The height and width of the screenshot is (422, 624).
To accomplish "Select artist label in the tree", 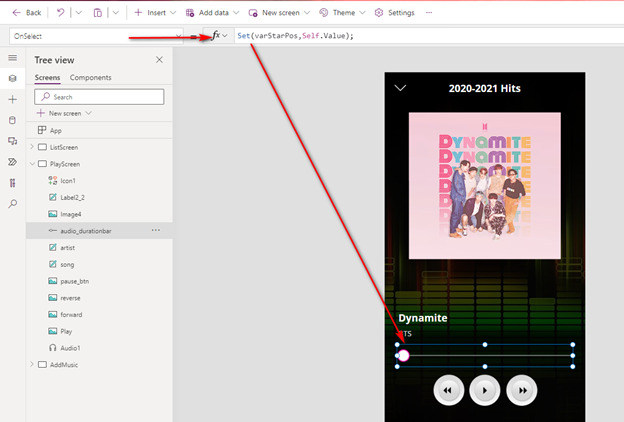I will 67,248.
